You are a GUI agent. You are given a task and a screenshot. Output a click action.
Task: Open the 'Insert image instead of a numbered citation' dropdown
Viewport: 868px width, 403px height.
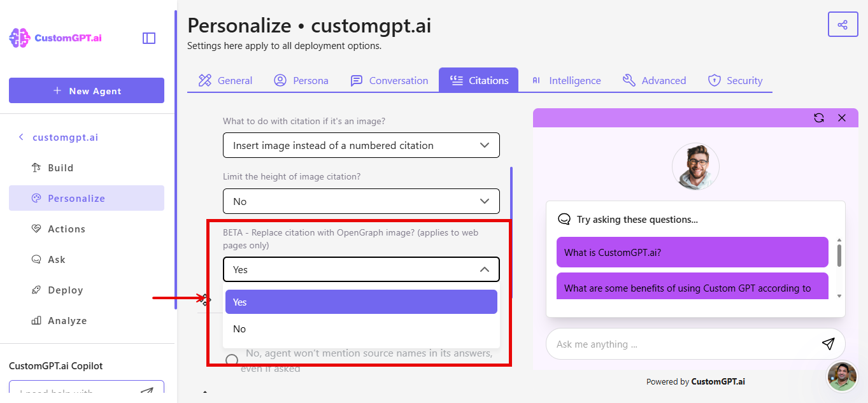(x=360, y=145)
